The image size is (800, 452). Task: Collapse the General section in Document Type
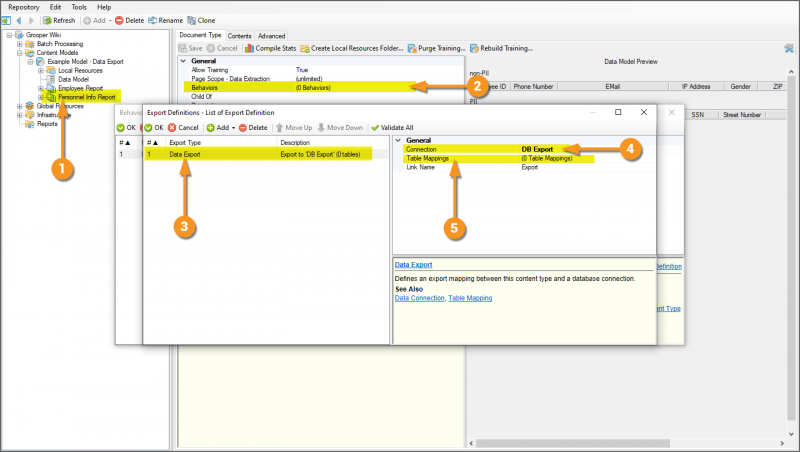(x=183, y=61)
